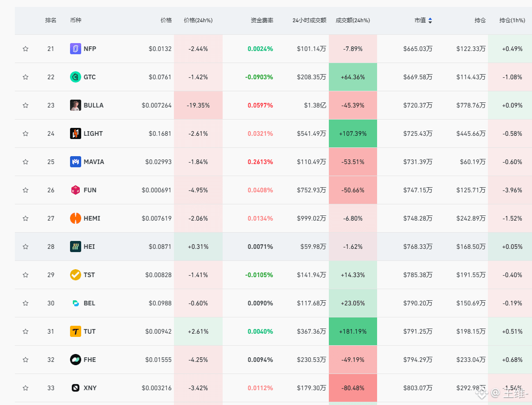Sort by 市值 using arrow icon
The width and height of the screenshot is (532, 405).
coord(430,20)
